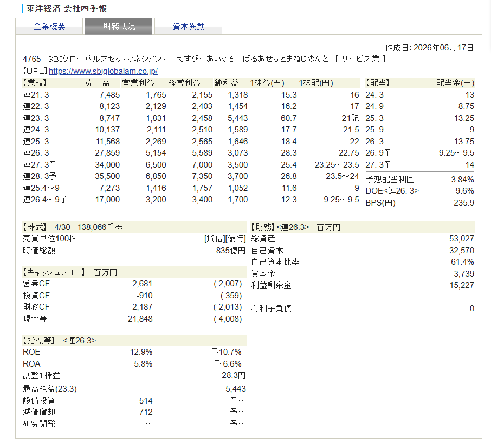
Task: Select the 財務状況 tab
Action: (118, 27)
